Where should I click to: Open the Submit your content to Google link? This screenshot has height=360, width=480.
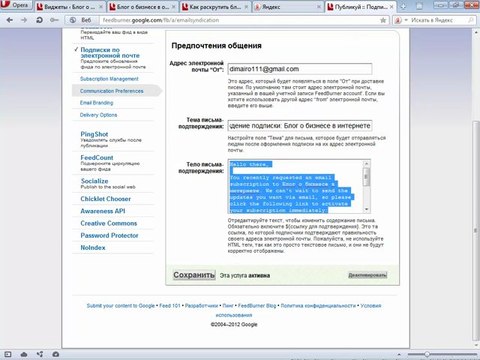click(x=120, y=306)
